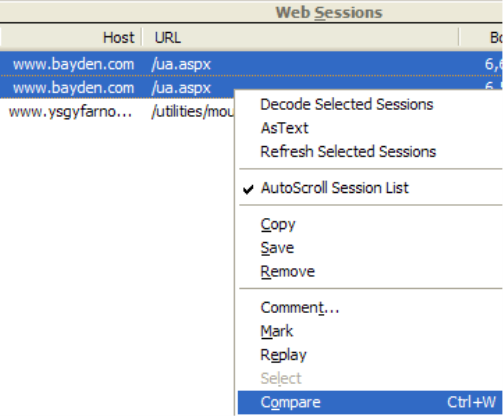Click the Body column header
Screen dimensions: 504x417
point(482,37)
